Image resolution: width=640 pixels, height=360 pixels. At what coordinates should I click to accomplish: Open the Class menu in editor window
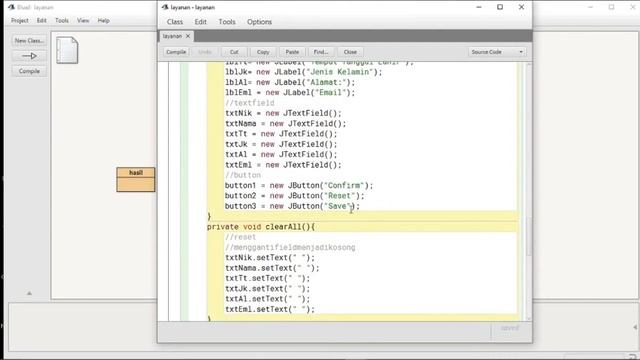(x=175, y=22)
